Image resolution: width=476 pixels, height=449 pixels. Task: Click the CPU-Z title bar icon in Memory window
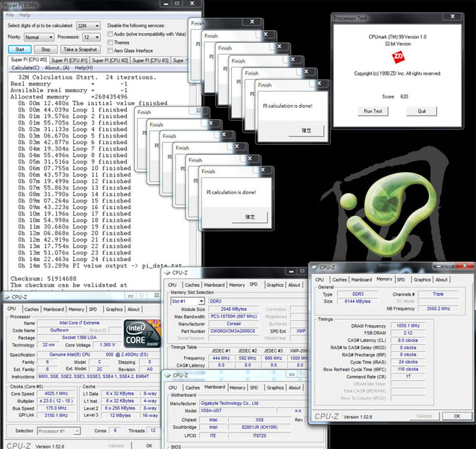point(315,268)
